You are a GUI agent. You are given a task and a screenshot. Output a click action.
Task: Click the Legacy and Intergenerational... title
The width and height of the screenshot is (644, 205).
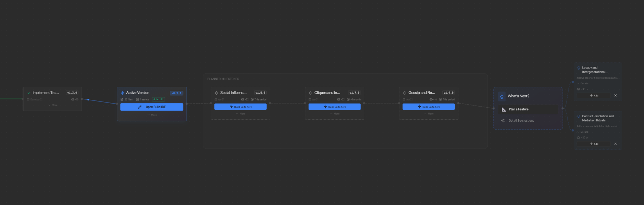click(595, 70)
